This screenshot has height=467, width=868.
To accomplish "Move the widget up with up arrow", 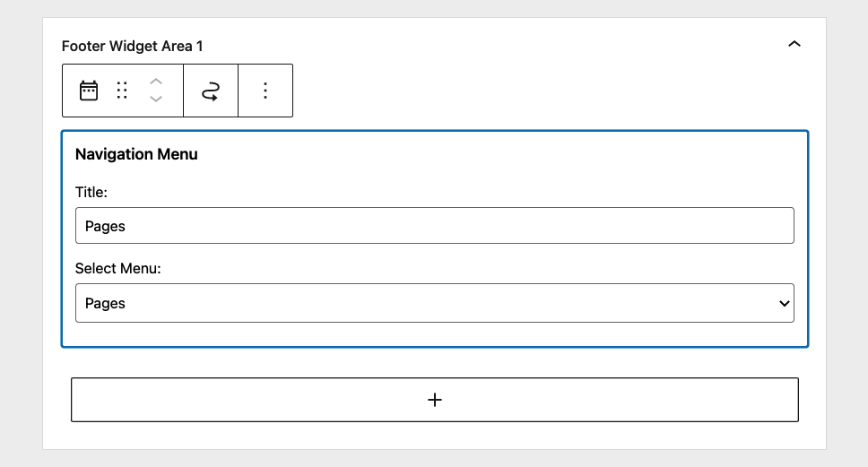I will (x=156, y=82).
